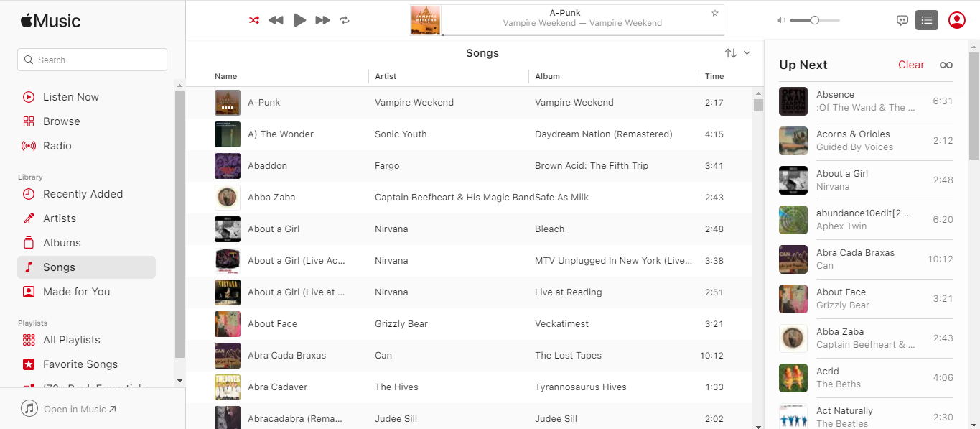This screenshot has height=429, width=980.
Task: Clear the Up Next queue
Action: click(x=911, y=65)
